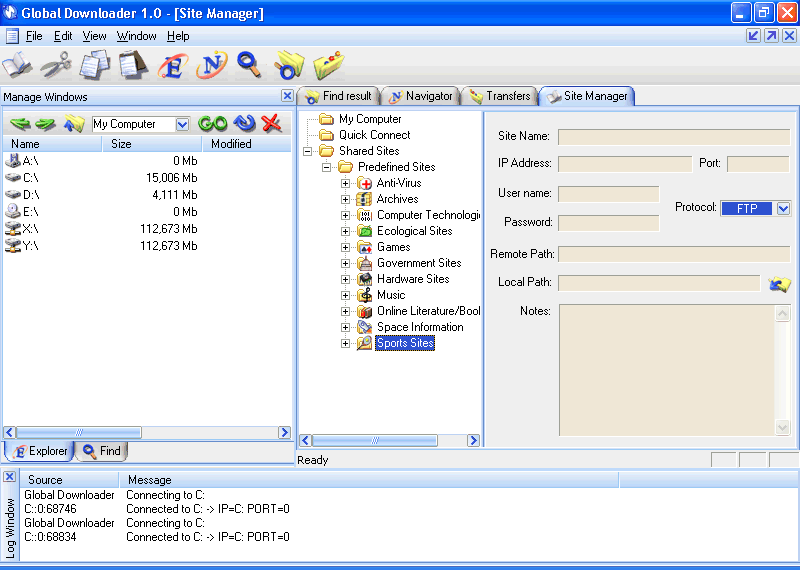The height and width of the screenshot is (570, 800).
Task: Open the Window menu
Action: [137, 36]
